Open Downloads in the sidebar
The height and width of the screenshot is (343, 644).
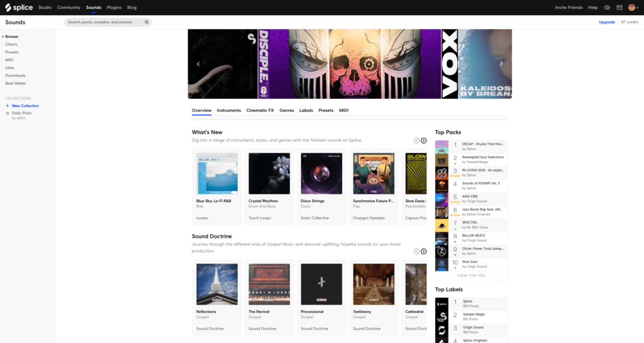[15, 76]
